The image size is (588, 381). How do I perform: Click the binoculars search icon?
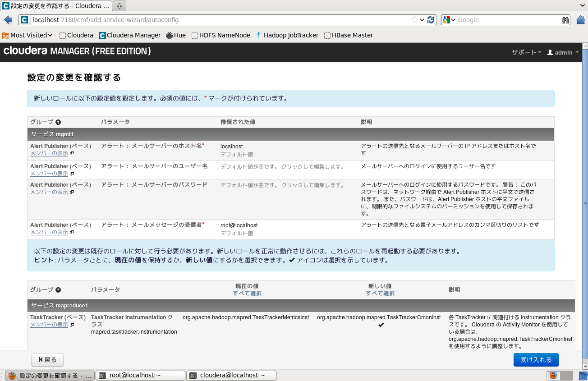[565, 20]
